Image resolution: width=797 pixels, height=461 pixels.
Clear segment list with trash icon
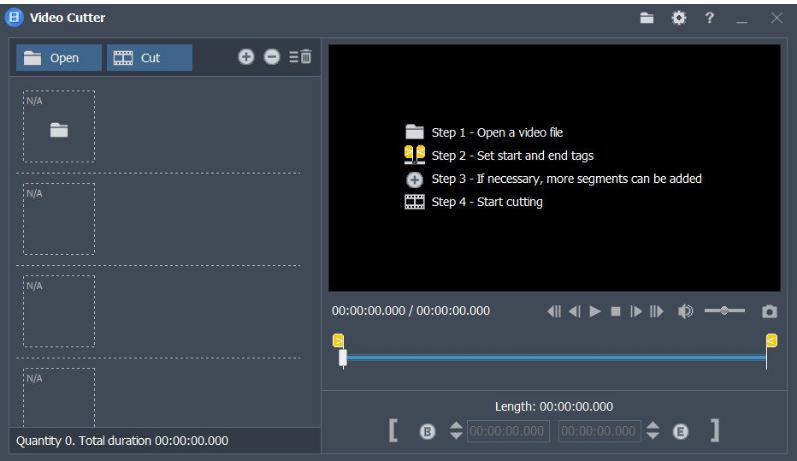pos(300,56)
